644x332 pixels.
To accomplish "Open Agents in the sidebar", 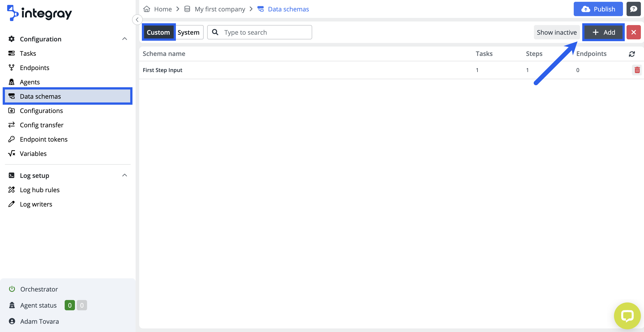I will point(30,82).
